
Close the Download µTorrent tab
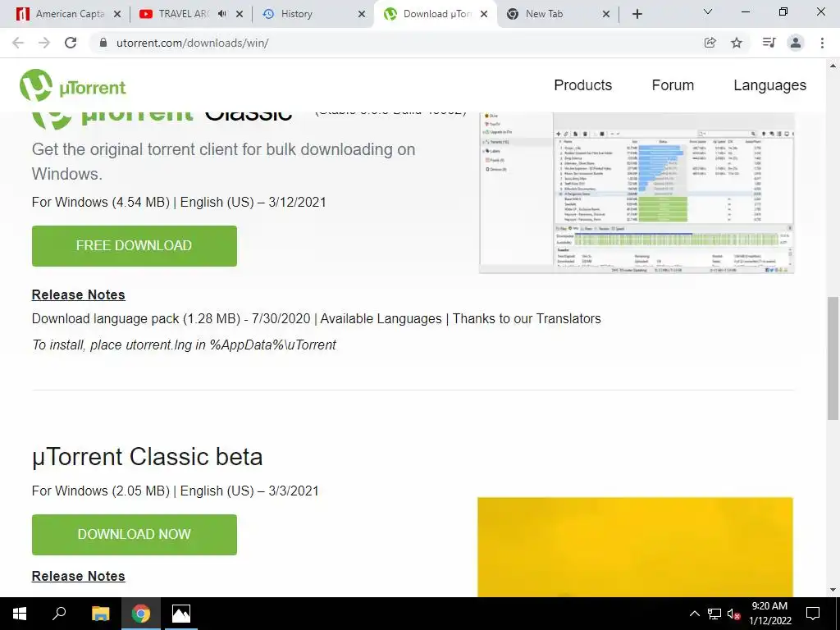click(x=484, y=14)
